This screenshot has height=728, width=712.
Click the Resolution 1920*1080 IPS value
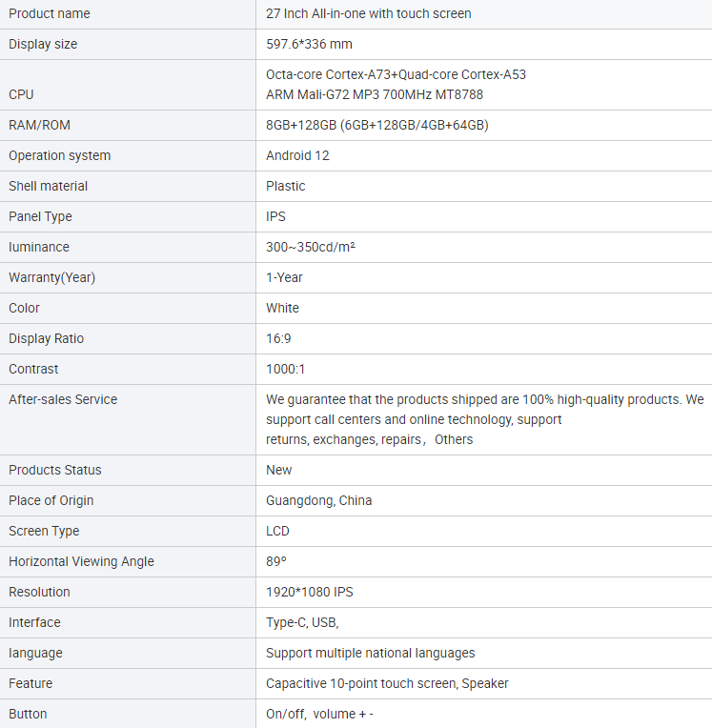click(x=310, y=592)
